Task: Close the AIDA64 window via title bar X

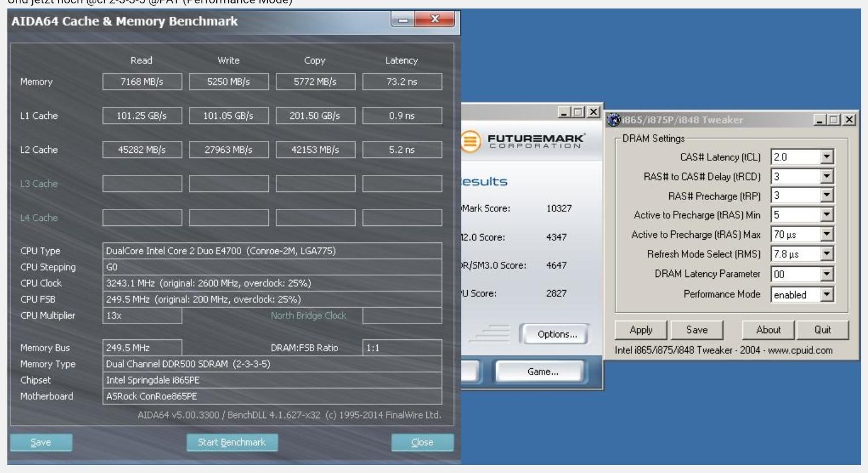Action: [435, 20]
